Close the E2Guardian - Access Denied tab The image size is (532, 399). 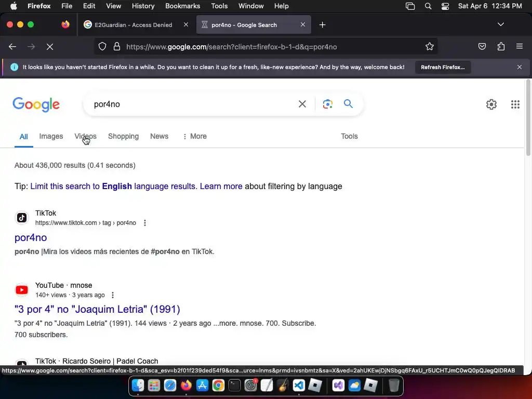(186, 24)
